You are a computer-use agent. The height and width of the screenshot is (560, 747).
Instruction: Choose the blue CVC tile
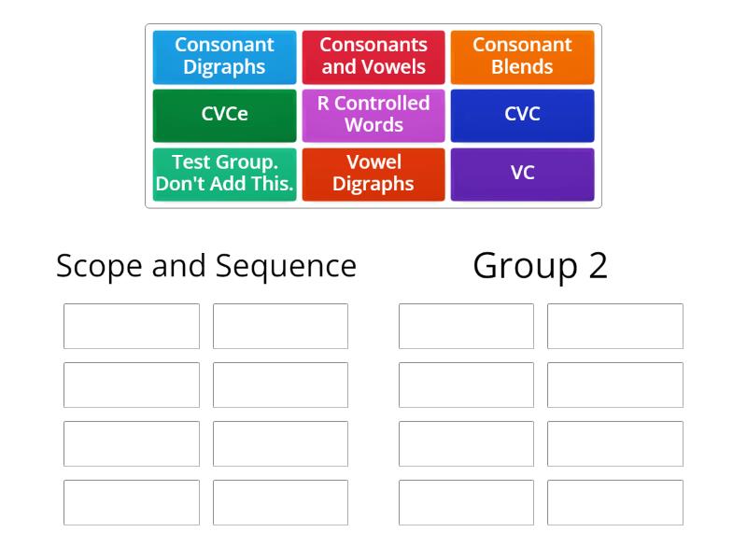click(x=523, y=115)
